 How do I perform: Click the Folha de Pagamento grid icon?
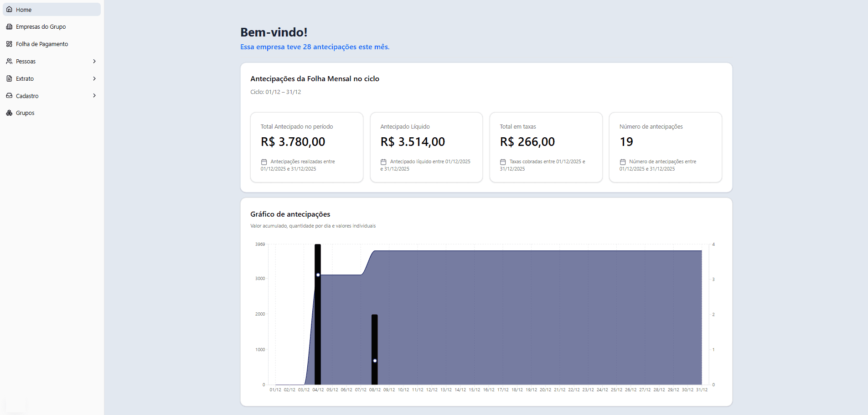[x=9, y=44]
